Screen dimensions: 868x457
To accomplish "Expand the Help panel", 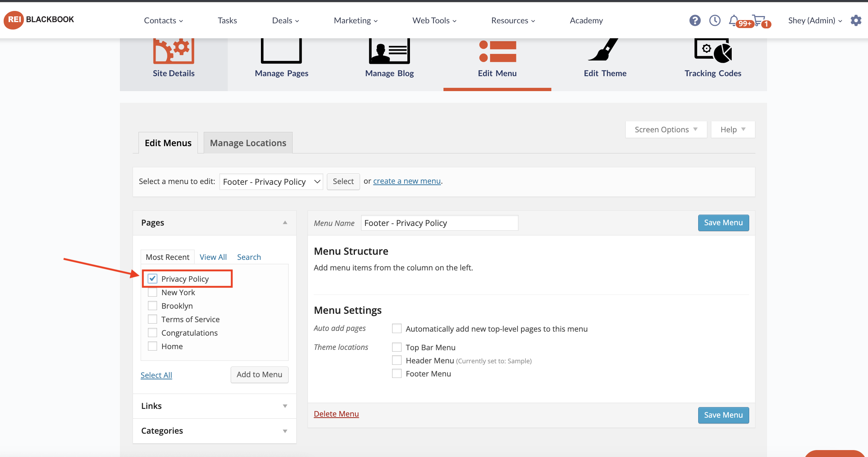I will (733, 130).
